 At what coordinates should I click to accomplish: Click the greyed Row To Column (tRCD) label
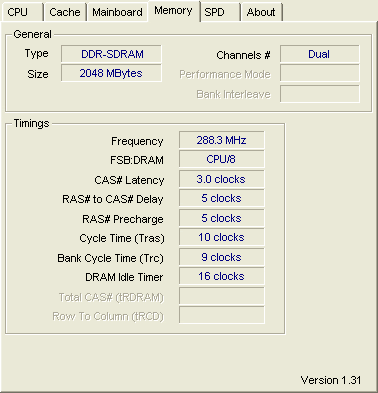coord(108,316)
